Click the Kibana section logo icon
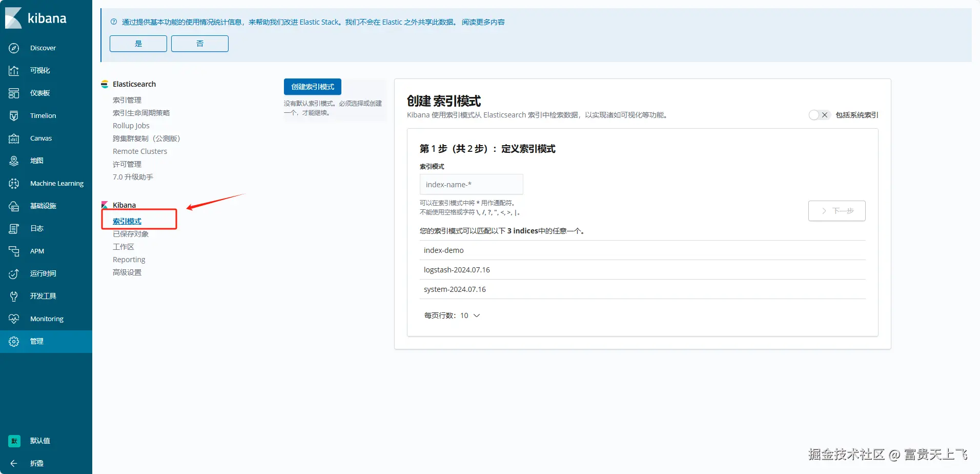 [105, 205]
